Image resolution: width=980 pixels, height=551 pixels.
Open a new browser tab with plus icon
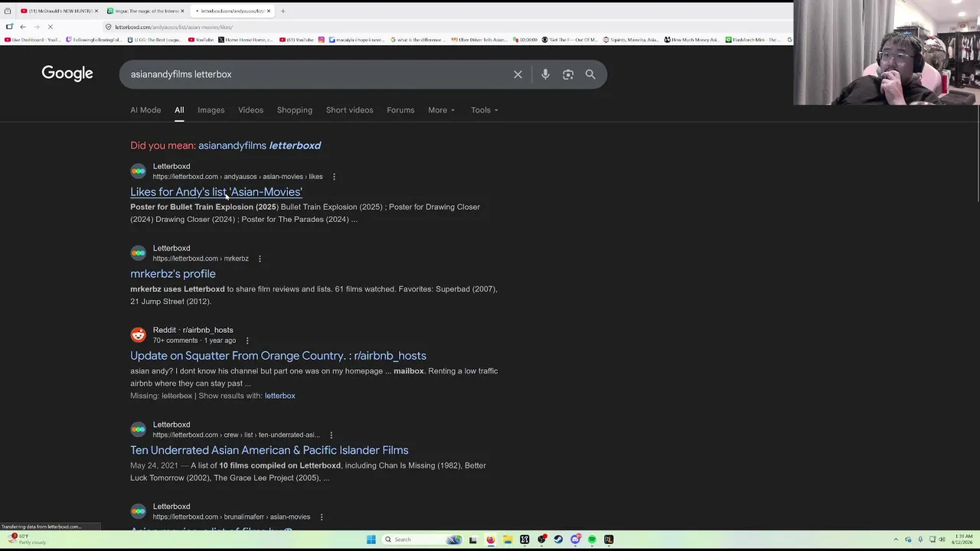pyautogui.click(x=283, y=11)
